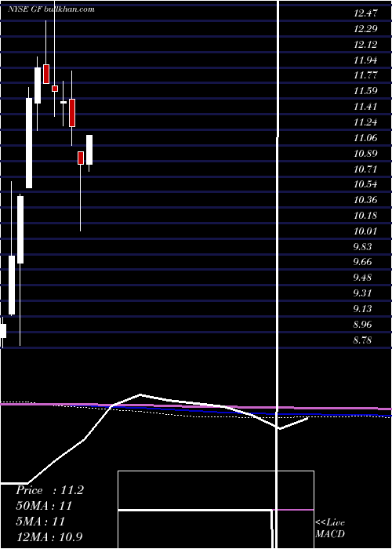392x549 pixels.
Task: Click the 10.89 price axis label
Action: pyautogui.click(x=365, y=154)
